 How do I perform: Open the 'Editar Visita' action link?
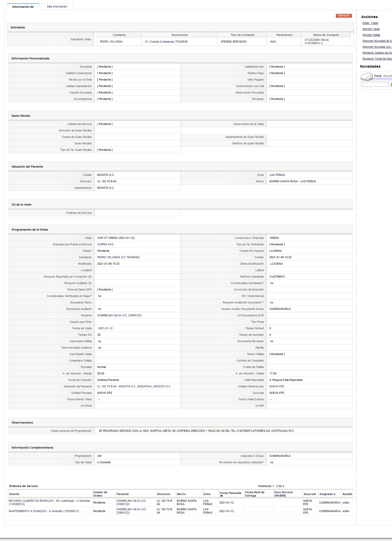[x=370, y=23]
